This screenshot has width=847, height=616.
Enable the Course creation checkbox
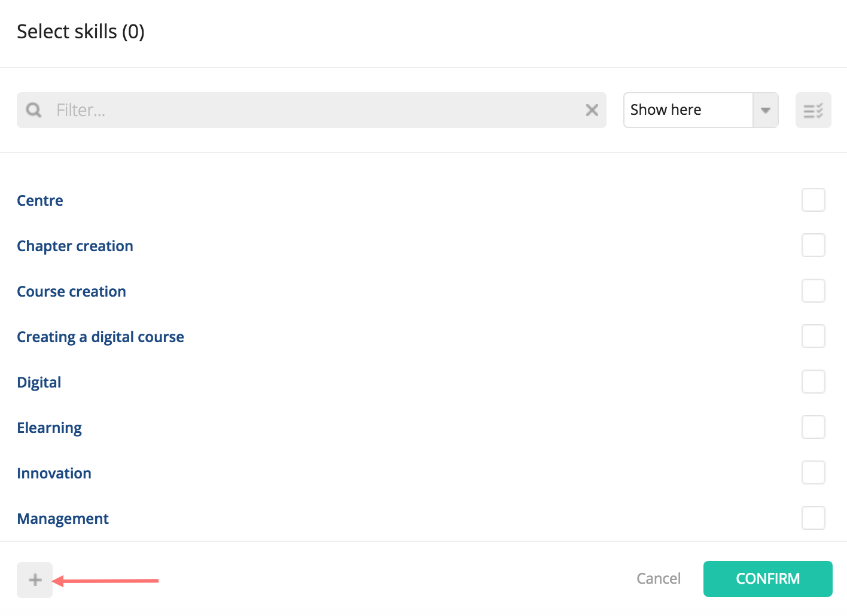pos(813,291)
